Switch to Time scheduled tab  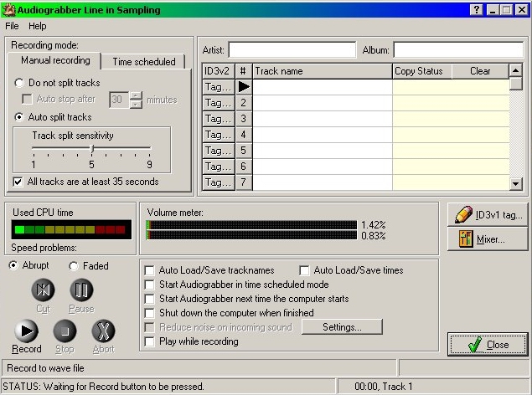(144, 62)
